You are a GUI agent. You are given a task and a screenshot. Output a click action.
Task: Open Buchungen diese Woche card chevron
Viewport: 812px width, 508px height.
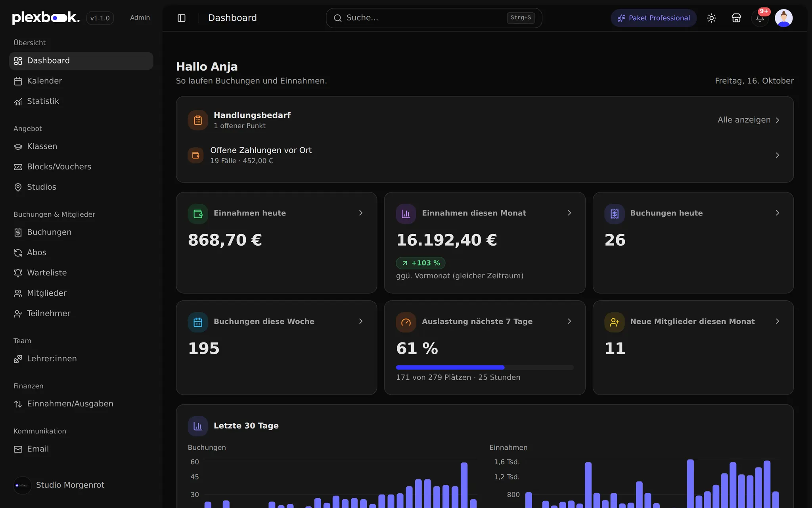click(x=361, y=321)
